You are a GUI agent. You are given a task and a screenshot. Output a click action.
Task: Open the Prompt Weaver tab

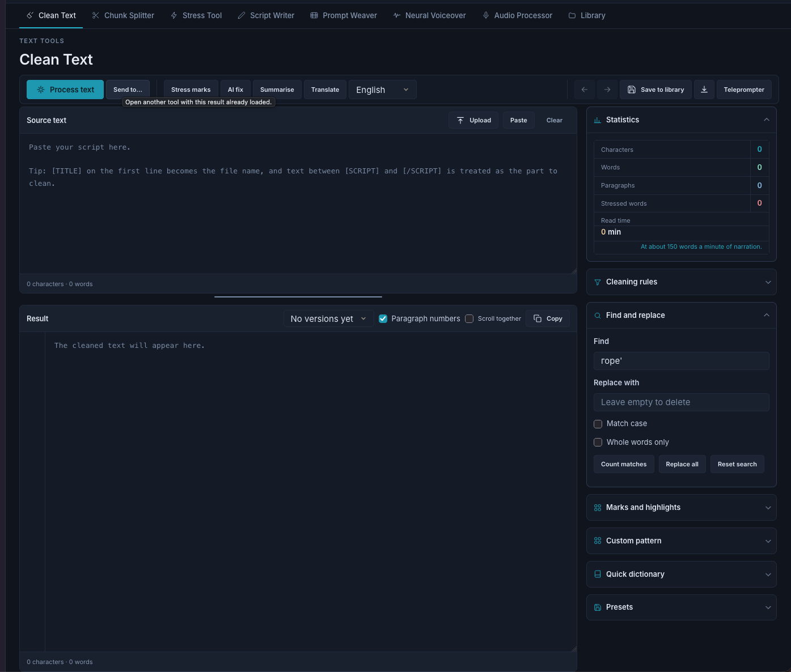(x=344, y=15)
